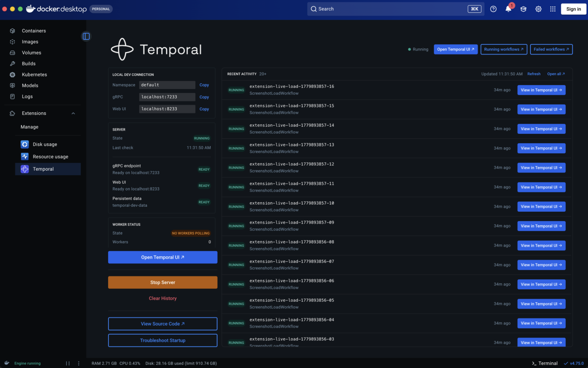The height and width of the screenshot is (368, 588).
Task: Click workflow name extension-live-load-1779893857-12
Action: pyautogui.click(x=292, y=164)
